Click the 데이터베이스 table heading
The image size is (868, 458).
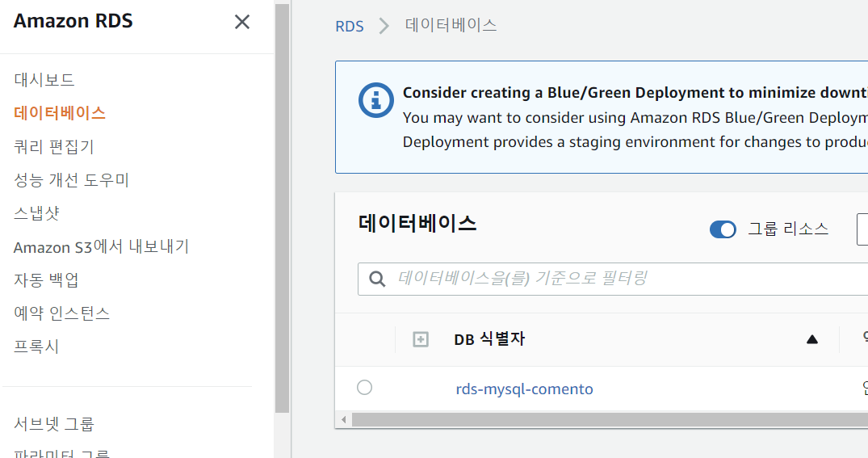pos(417,224)
